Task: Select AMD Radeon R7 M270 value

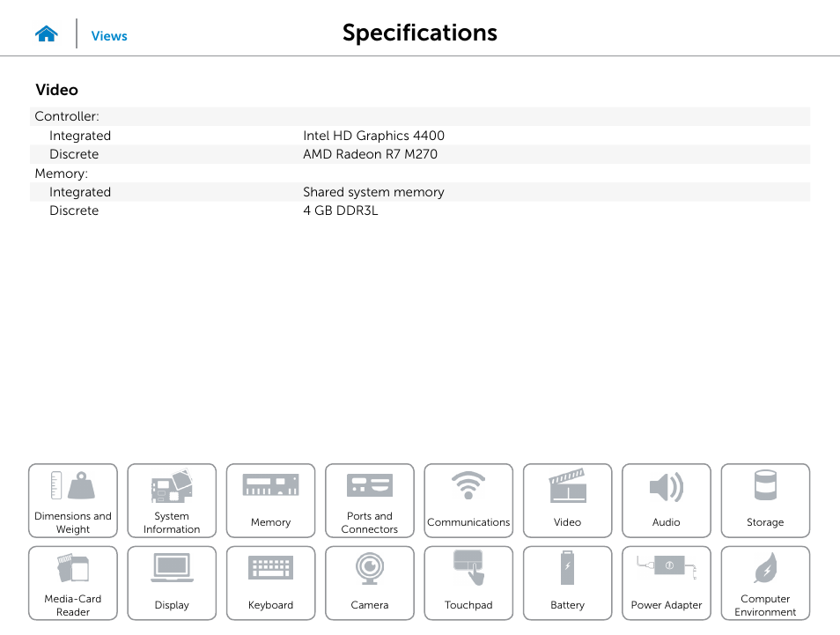Action: pyautogui.click(x=370, y=154)
